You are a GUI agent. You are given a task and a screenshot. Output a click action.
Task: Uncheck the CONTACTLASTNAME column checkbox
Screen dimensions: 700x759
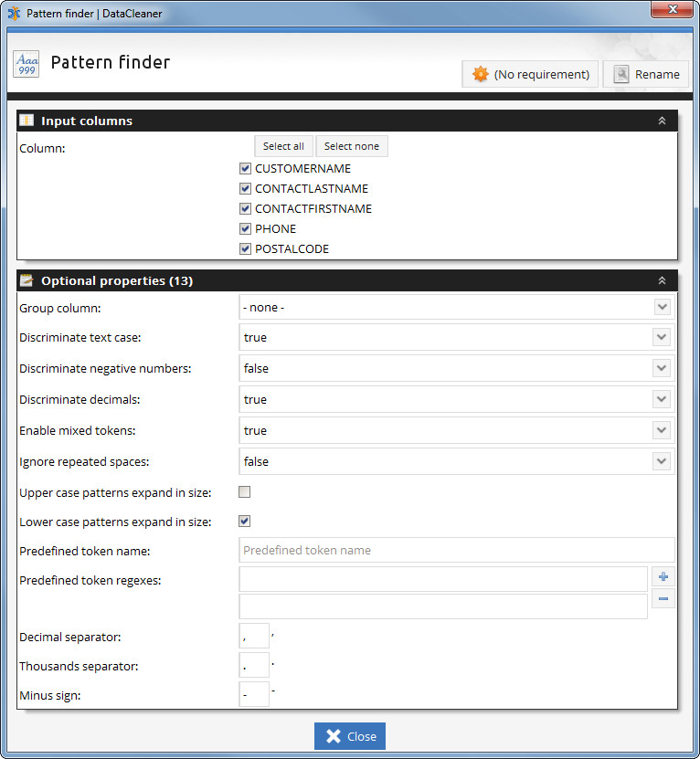245,188
